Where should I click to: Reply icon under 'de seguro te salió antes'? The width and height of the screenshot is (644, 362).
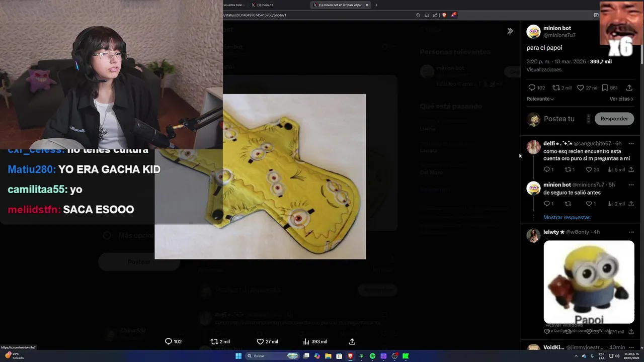coord(547,204)
